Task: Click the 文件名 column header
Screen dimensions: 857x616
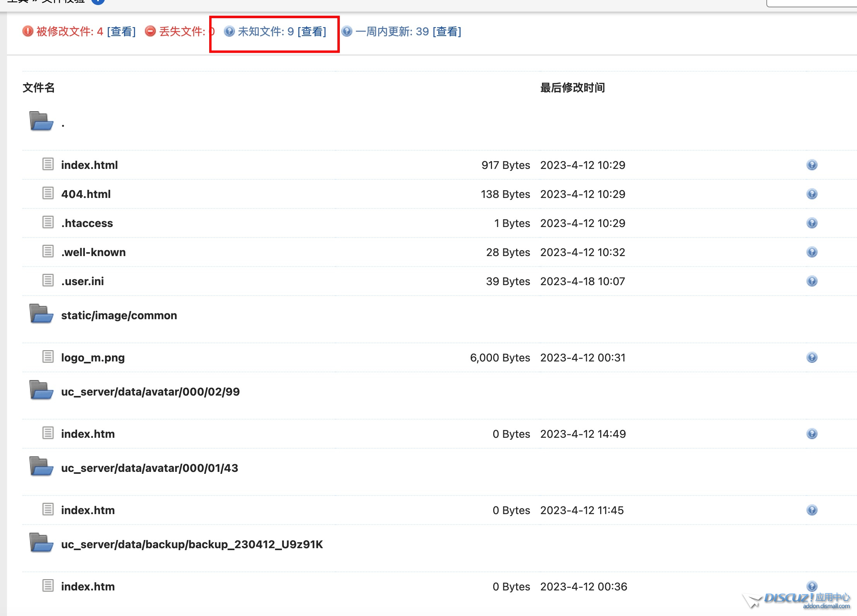Action: (x=38, y=88)
